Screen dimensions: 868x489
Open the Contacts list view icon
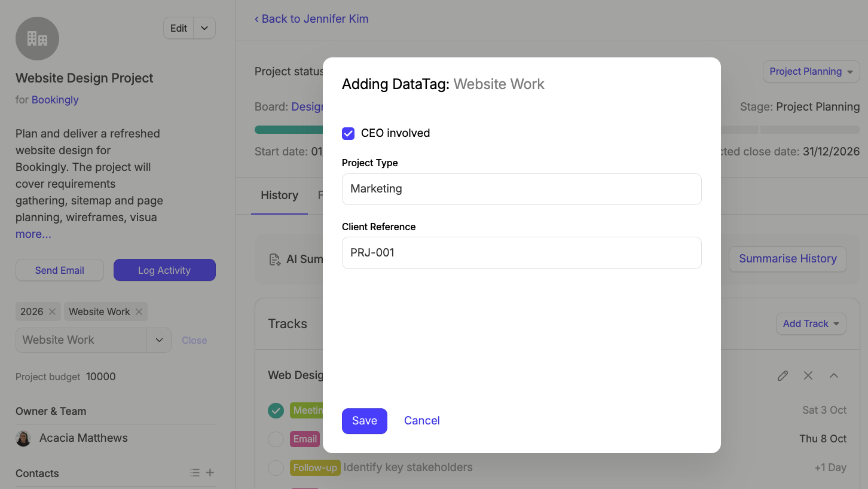(x=195, y=473)
